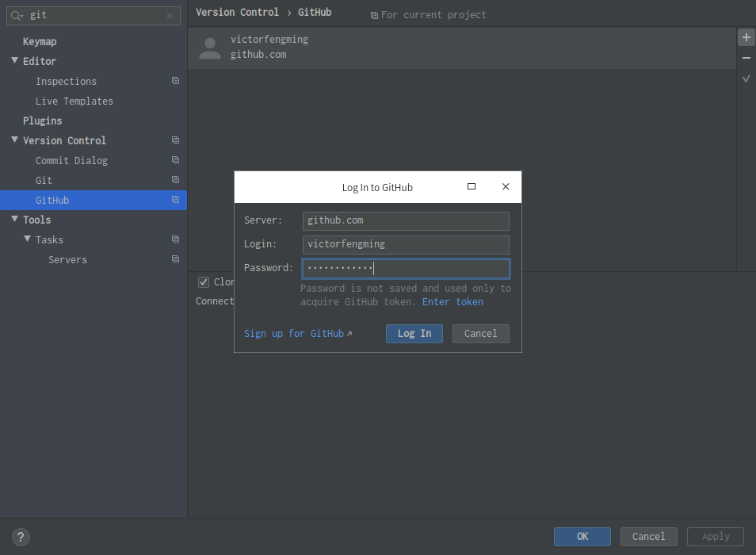Click Cancel in the settings dialog

(648, 537)
